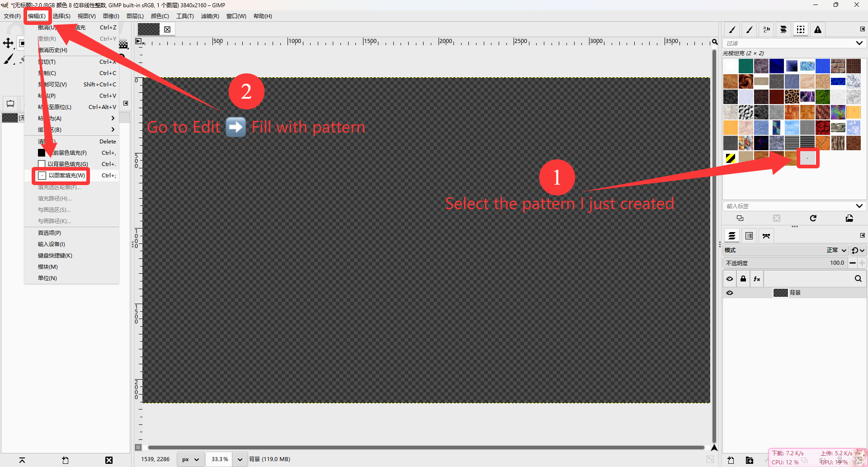This screenshot has width=868, height=467.
Task: Open the 33.3% zoom dropdown
Action: click(240, 459)
